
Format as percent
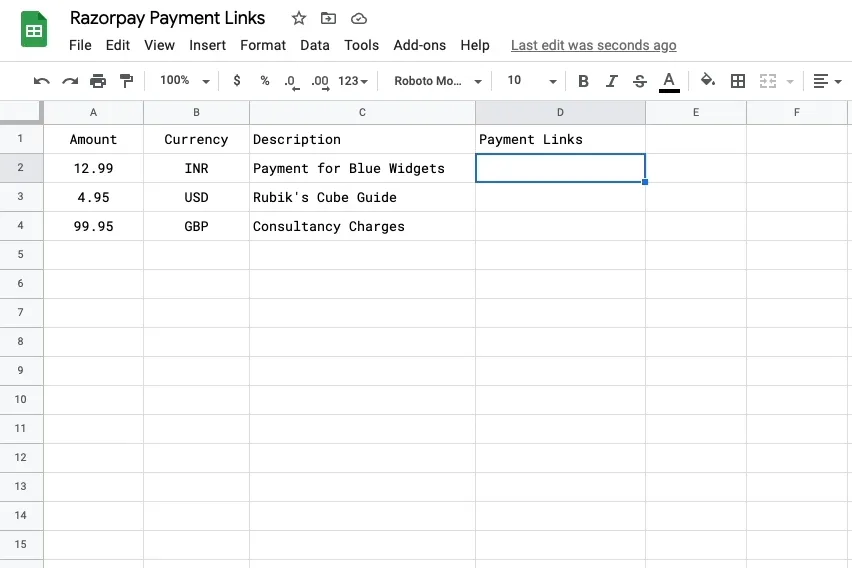click(x=265, y=80)
